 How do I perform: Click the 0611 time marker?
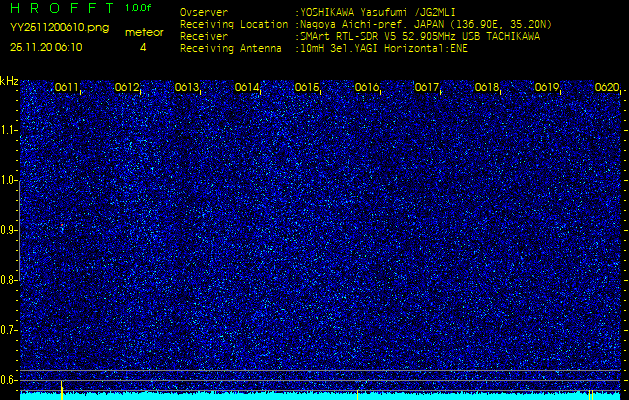click(x=67, y=88)
